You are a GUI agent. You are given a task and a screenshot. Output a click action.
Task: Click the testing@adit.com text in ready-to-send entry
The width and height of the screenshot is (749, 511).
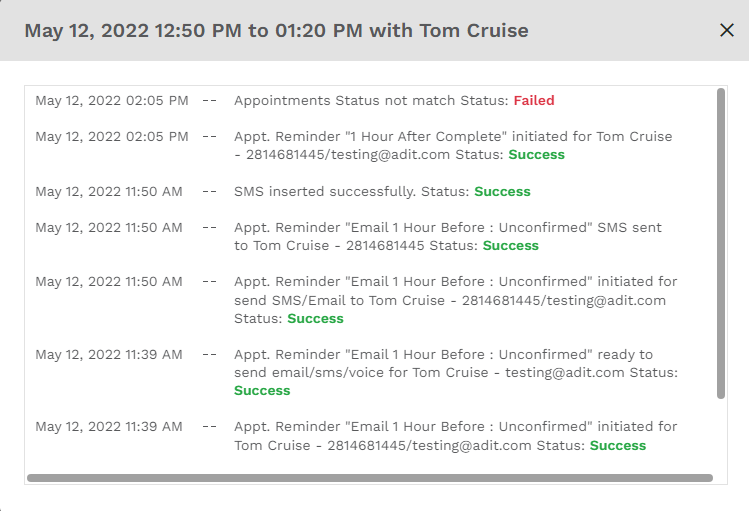pos(565,373)
